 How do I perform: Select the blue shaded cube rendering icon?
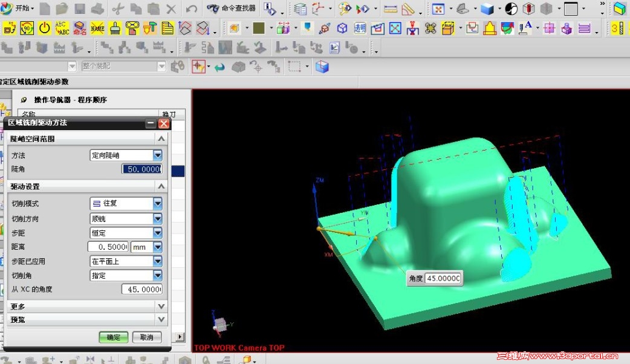coord(487,8)
